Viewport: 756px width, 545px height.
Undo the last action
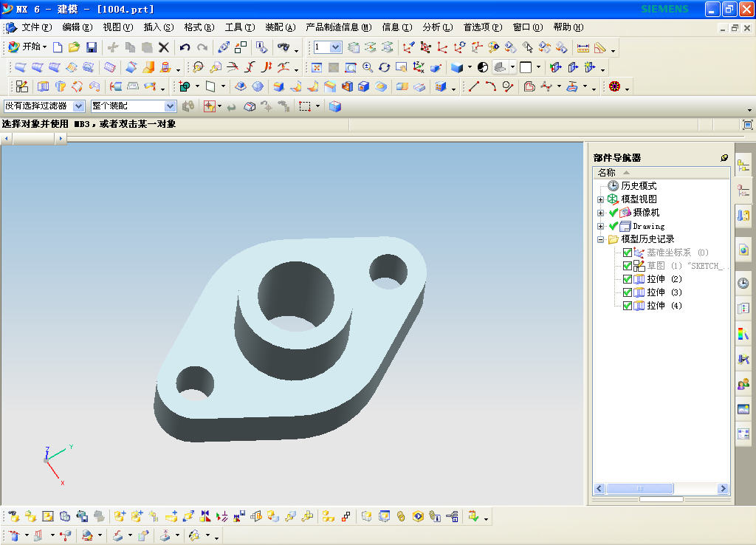tap(185, 47)
